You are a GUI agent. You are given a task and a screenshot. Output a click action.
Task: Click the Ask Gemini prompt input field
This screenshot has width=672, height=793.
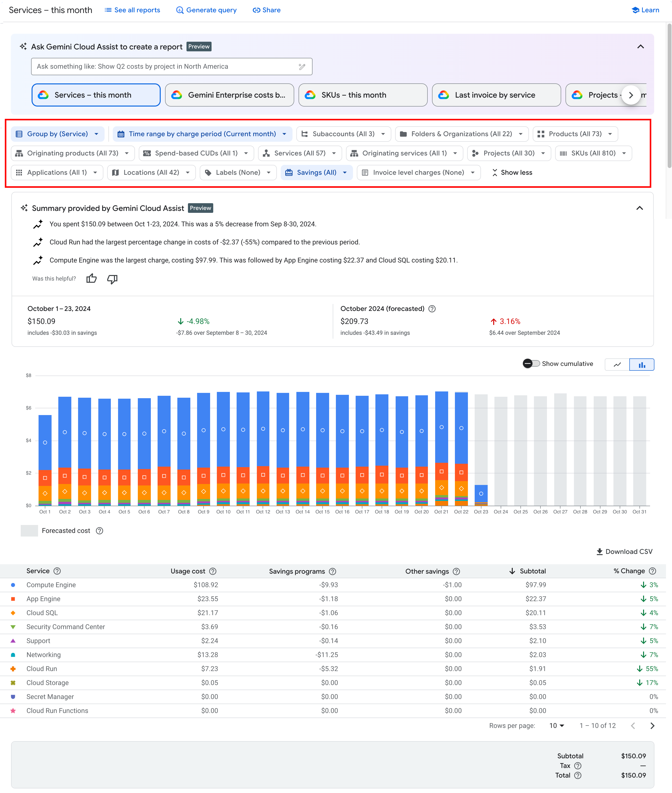(171, 67)
